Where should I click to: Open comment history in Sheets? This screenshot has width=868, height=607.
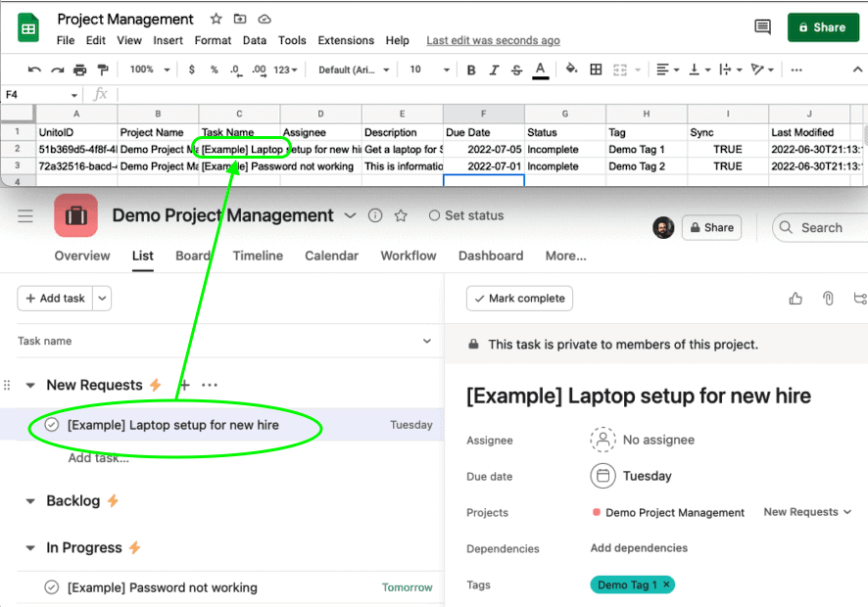[762, 26]
